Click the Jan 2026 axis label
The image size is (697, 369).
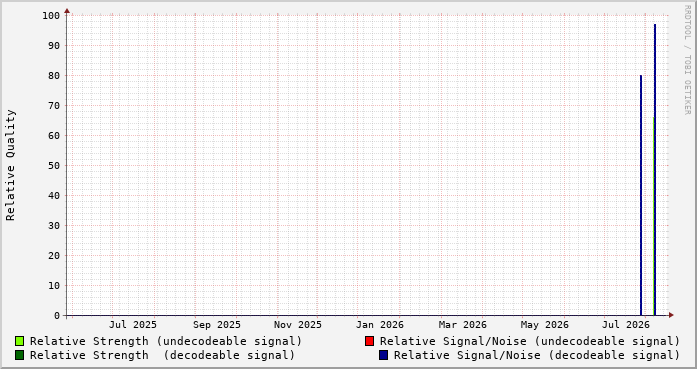tap(380, 325)
